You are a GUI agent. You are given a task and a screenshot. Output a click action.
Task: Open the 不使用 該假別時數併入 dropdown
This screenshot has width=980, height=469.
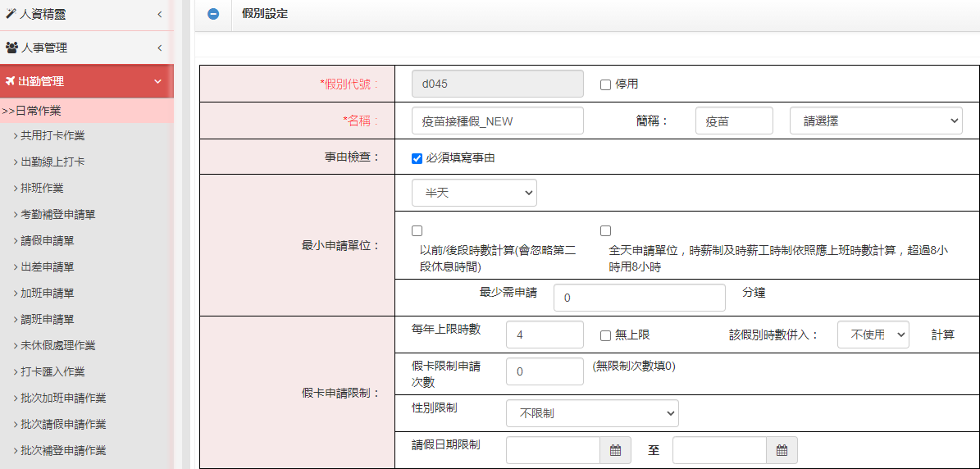click(873, 335)
